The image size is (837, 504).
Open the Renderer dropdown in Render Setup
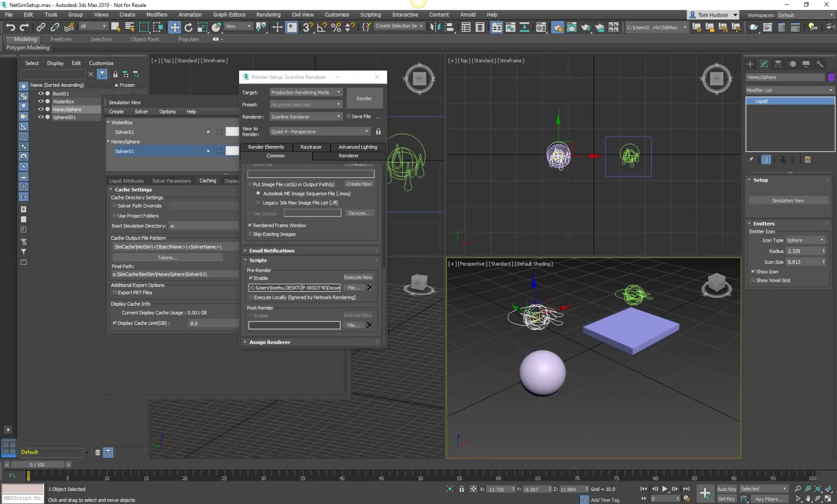tap(306, 117)
